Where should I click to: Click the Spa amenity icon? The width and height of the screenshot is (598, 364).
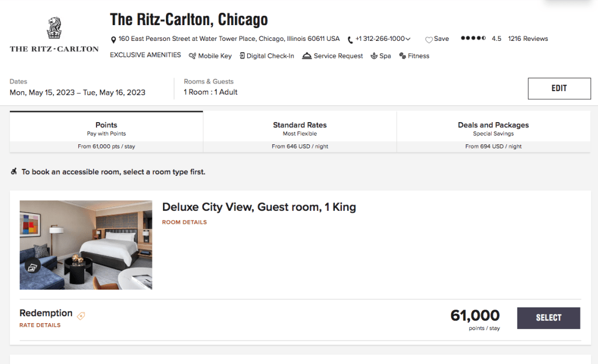(x=374, y=56)
